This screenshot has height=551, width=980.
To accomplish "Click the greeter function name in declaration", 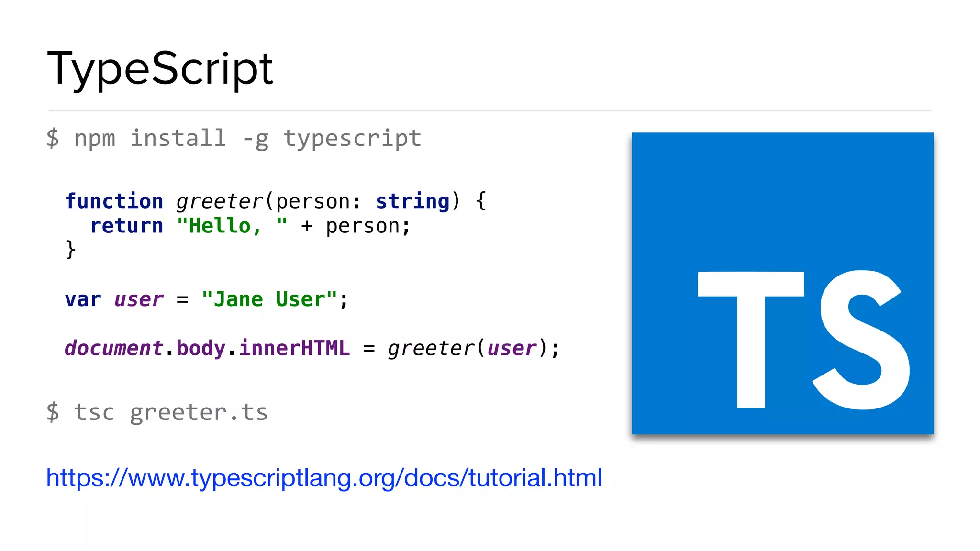I will click(220, 201).
